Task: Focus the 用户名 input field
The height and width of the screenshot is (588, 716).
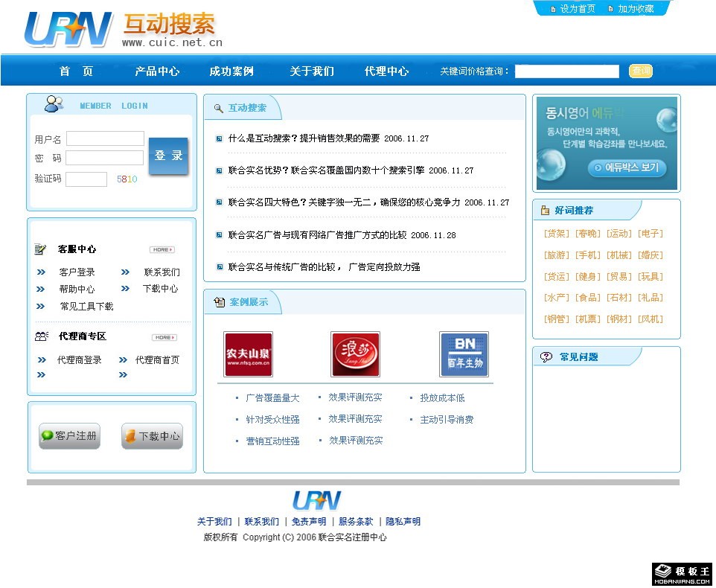Action: click(x=105, y=138)
